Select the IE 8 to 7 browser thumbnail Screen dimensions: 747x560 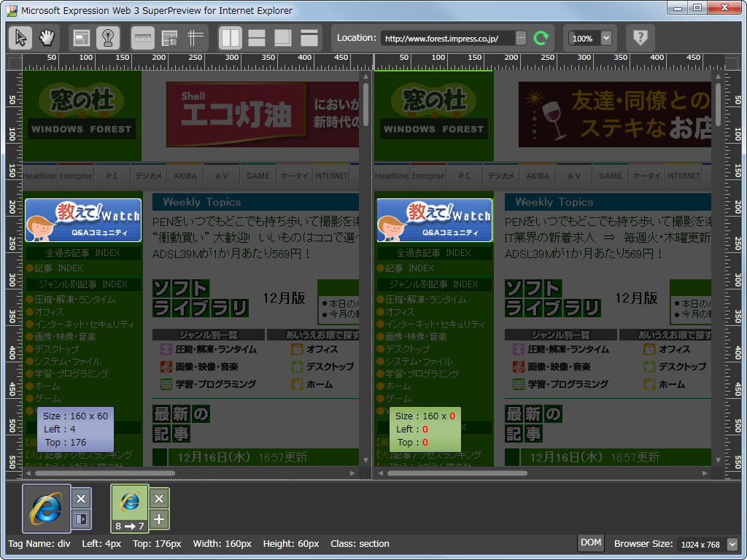point(128,508)
